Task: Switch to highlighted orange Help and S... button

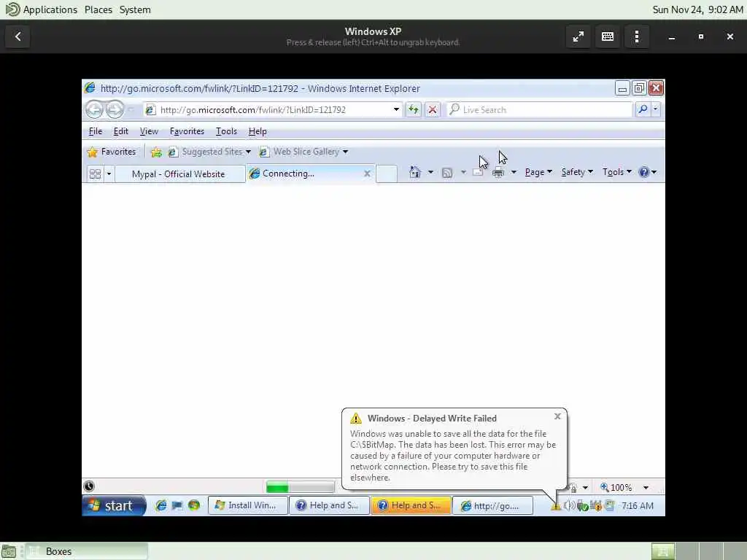Action: [x=411, y=506]
